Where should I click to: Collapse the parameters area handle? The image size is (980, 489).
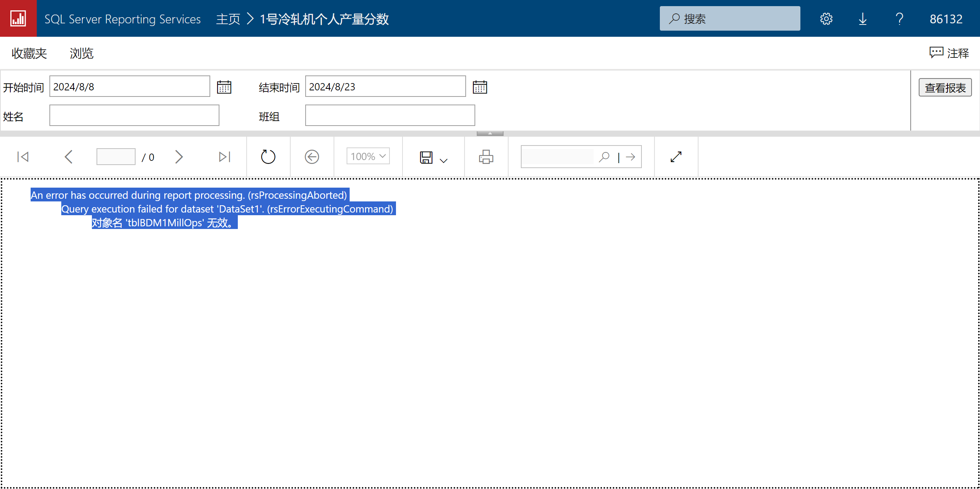[490, 133]
